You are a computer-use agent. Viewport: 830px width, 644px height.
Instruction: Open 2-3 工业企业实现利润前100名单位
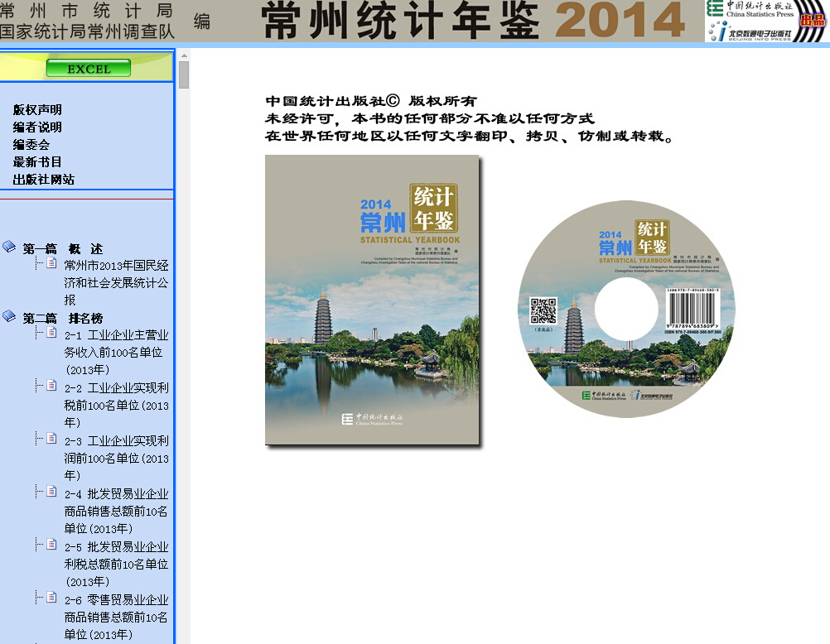click(x=117, y=459)
